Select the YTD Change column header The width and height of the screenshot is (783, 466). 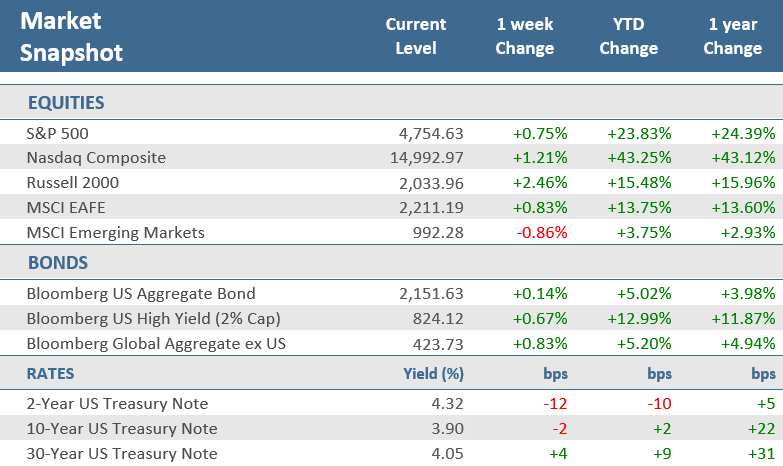coord(628,36)
